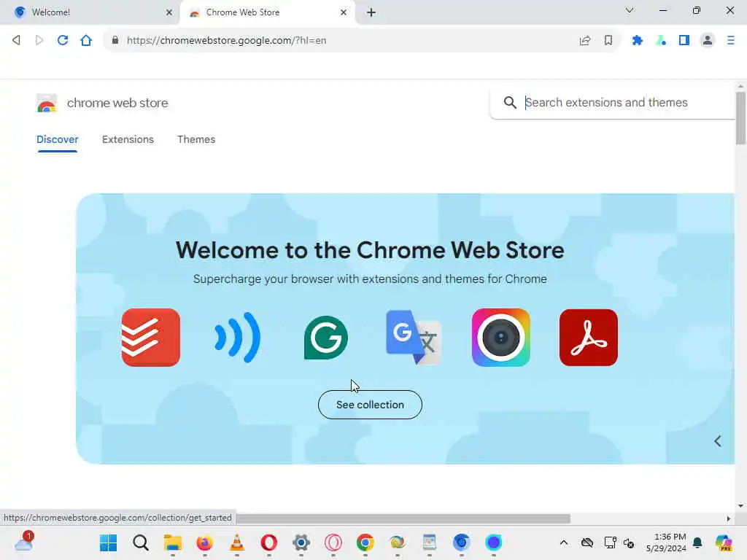Click the vertical page scrollbar thumb
Viewport: 747px width, 560px height.
(740, 117)
